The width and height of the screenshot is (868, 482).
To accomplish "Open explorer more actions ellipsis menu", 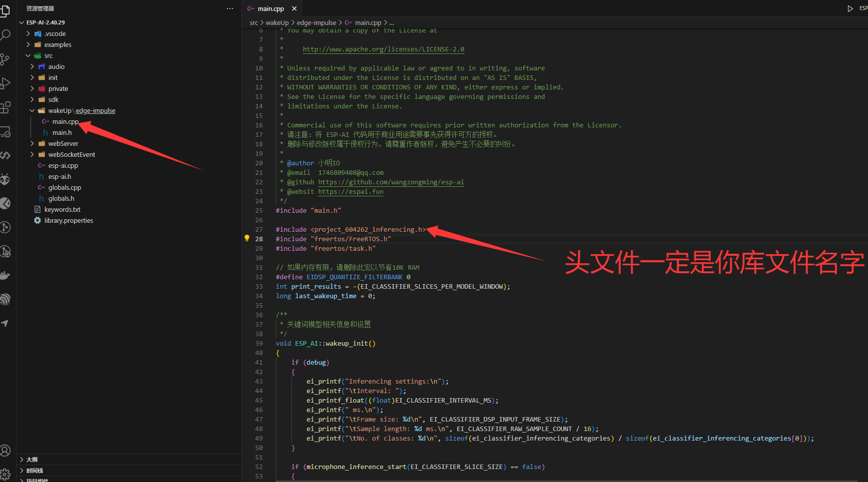I will click(230, 8).
